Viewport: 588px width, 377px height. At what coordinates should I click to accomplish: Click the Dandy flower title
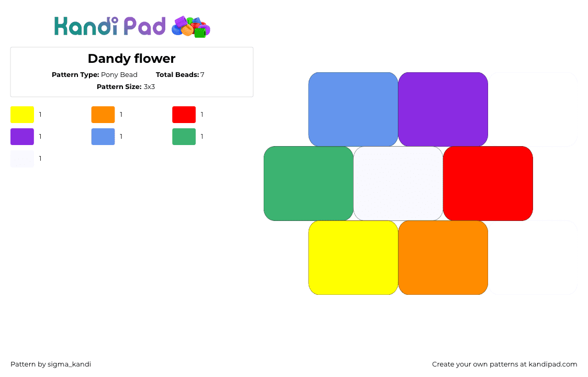click(x=132, y=59)
